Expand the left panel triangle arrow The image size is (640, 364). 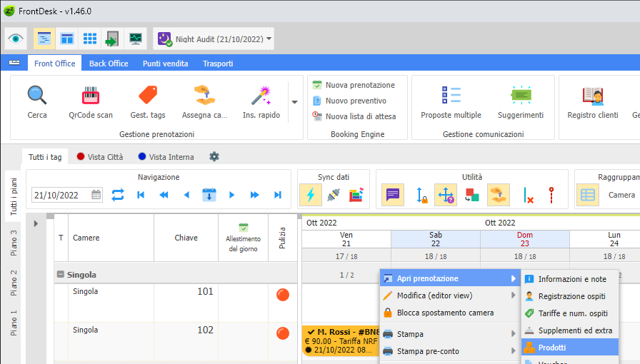click(36, 223)
